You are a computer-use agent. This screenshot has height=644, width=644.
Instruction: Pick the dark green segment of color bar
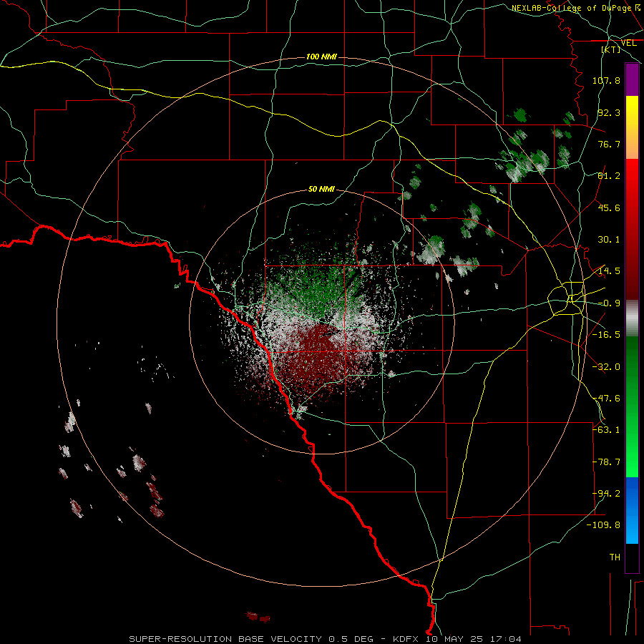(x=632, y=370)
